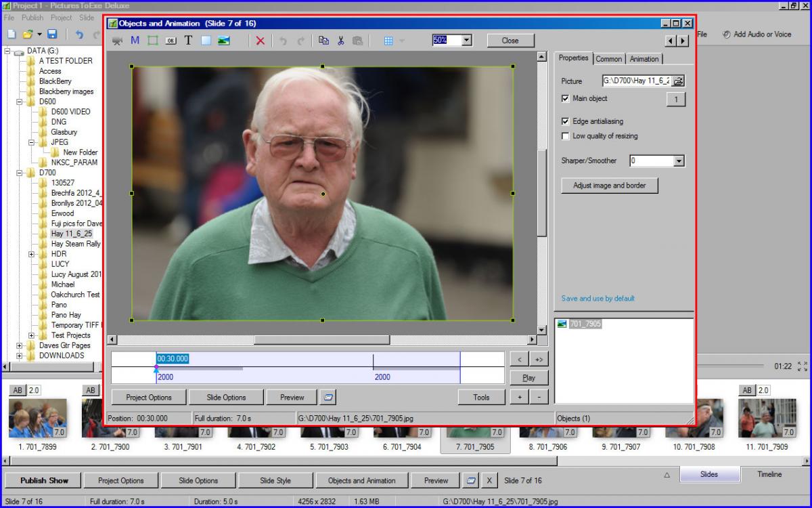Save the project with the floppy disk icon
812x508 pixels.
[52, 34]
